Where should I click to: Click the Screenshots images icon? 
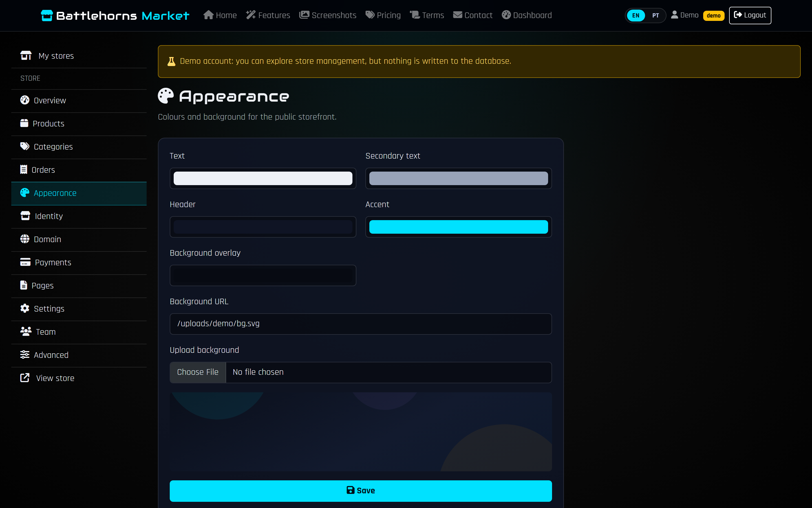pos(304,15)
